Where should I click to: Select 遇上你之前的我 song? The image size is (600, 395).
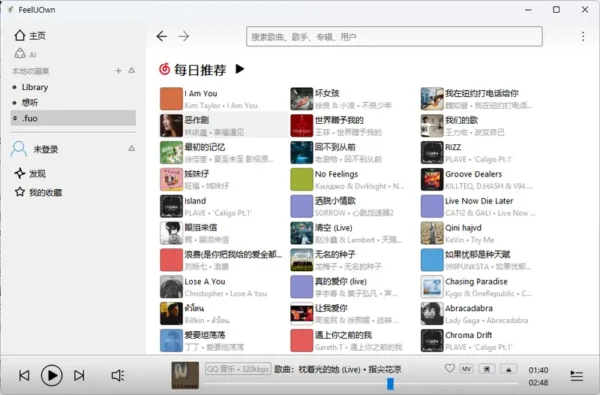354,340
